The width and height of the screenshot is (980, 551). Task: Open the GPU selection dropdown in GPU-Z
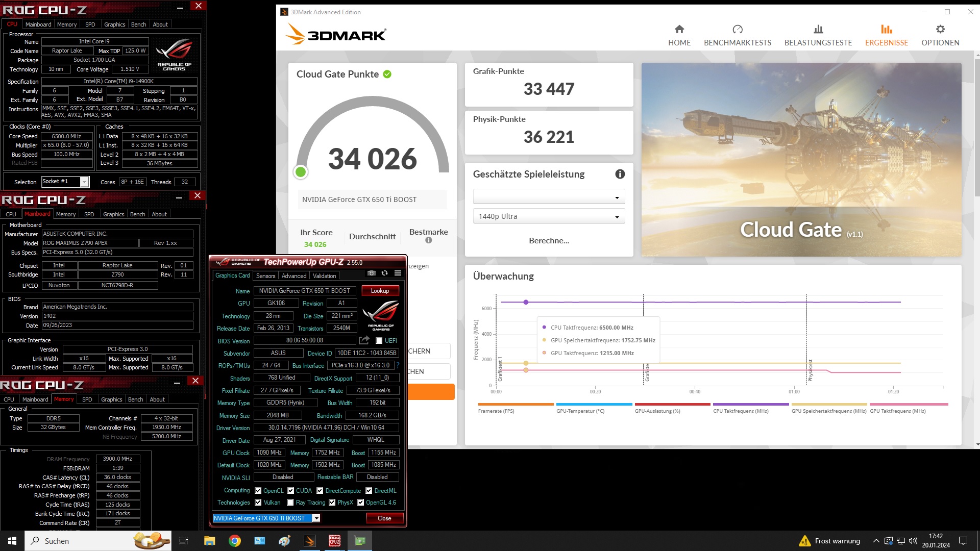(x=266, y=518)
